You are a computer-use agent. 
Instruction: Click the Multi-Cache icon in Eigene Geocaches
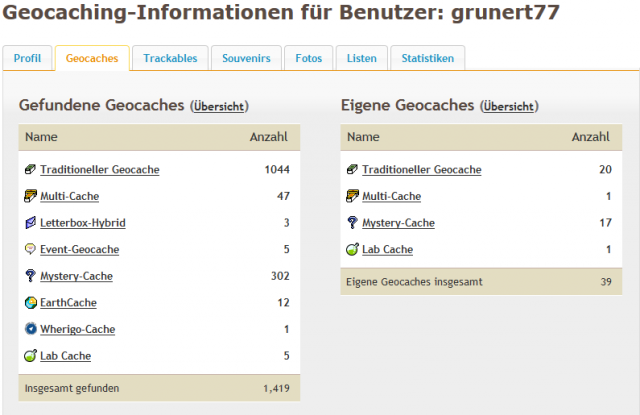pos(352,196)
